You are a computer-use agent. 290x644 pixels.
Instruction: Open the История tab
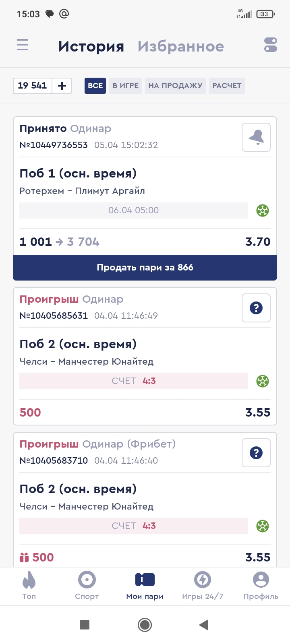(91, 47)
